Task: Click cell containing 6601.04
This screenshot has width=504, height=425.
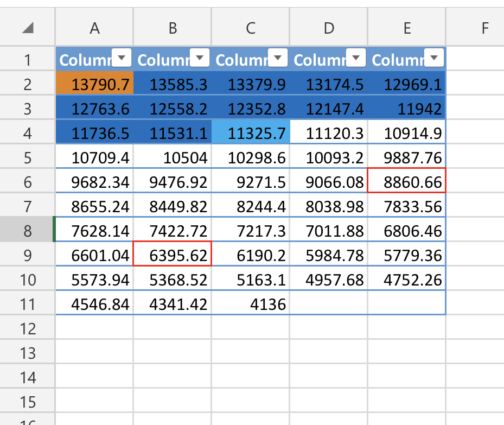Action: coord(94,254)
